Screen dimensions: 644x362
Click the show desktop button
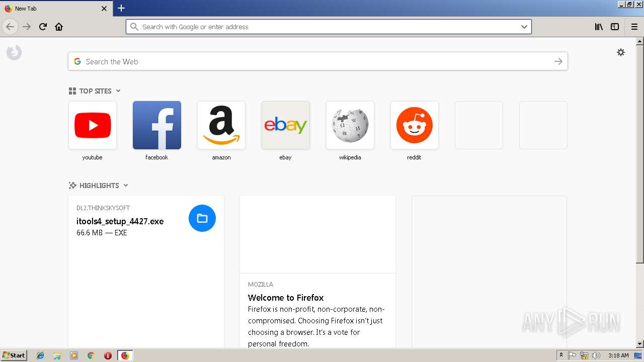(638, 355)
